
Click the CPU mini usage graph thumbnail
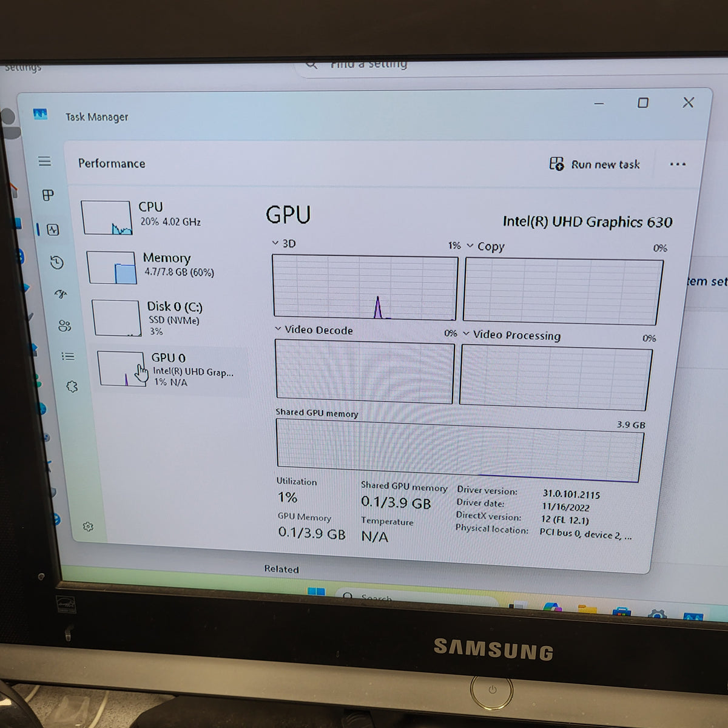(107, 217)
